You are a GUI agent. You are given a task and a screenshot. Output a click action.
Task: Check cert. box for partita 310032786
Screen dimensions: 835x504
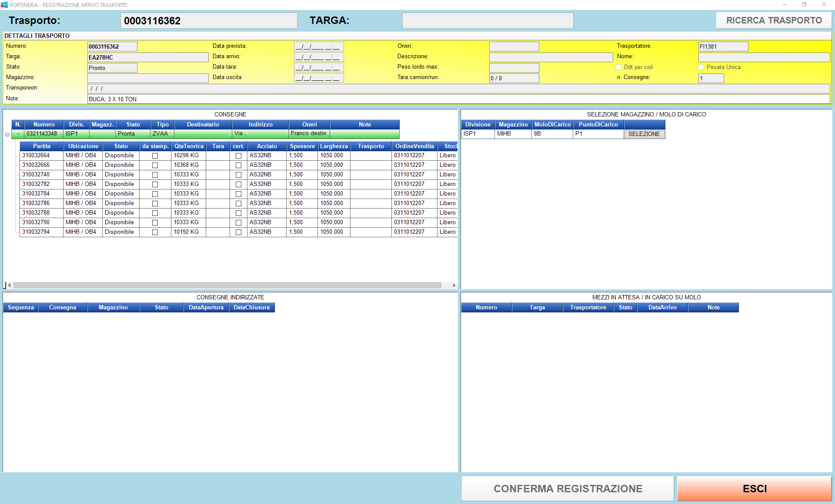(238, 203)
